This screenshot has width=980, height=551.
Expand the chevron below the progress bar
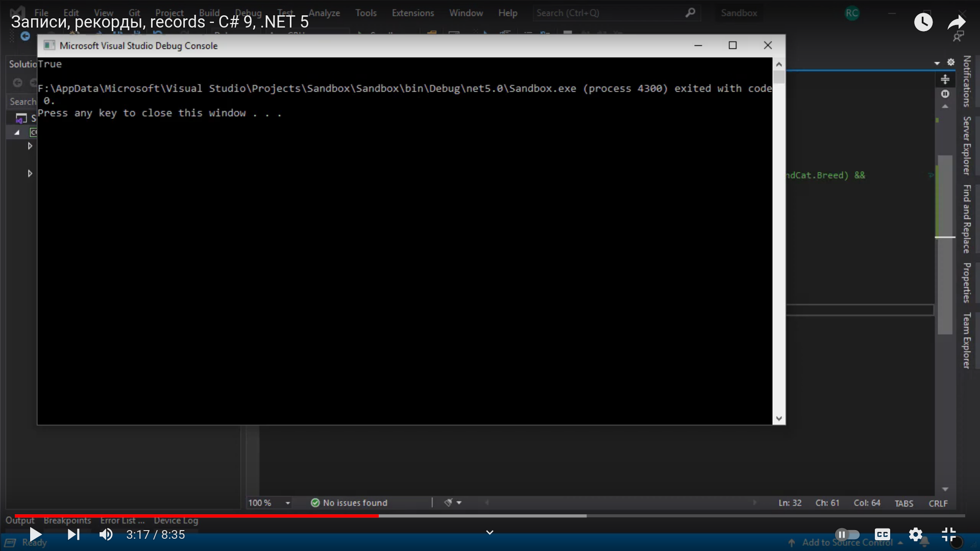[489, 532]
